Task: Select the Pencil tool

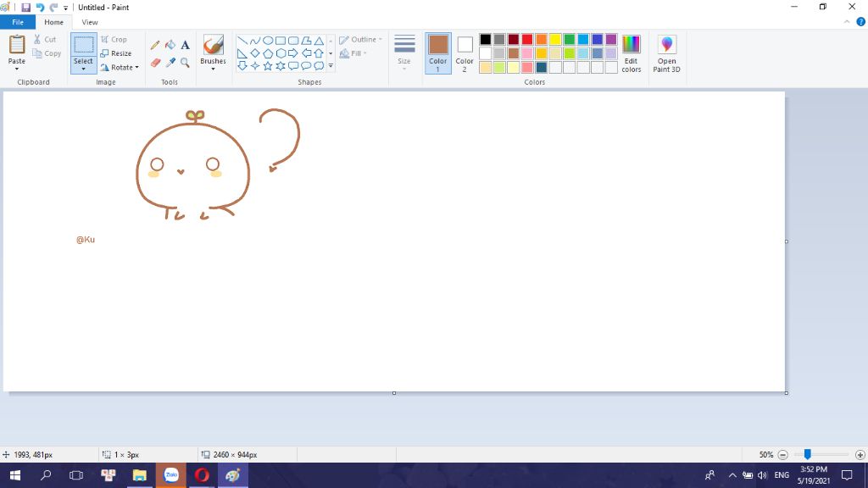Action: pos(155,45)
